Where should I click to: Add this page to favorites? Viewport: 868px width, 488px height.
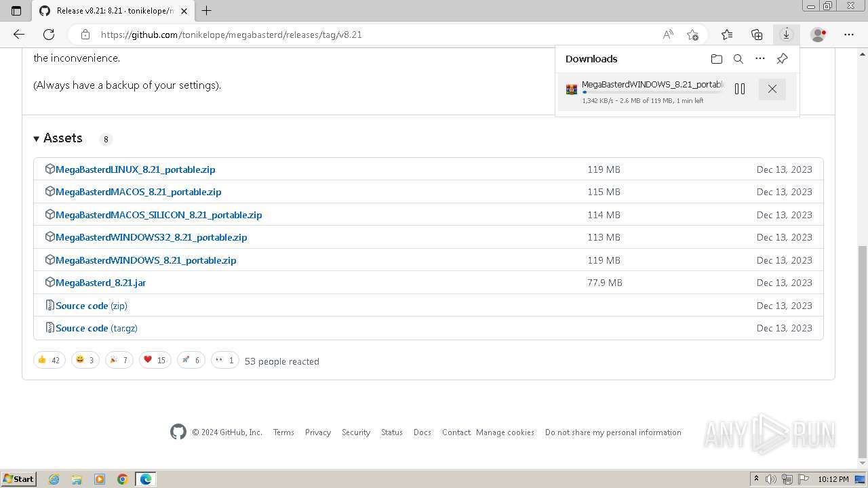(x=692, y=35)
